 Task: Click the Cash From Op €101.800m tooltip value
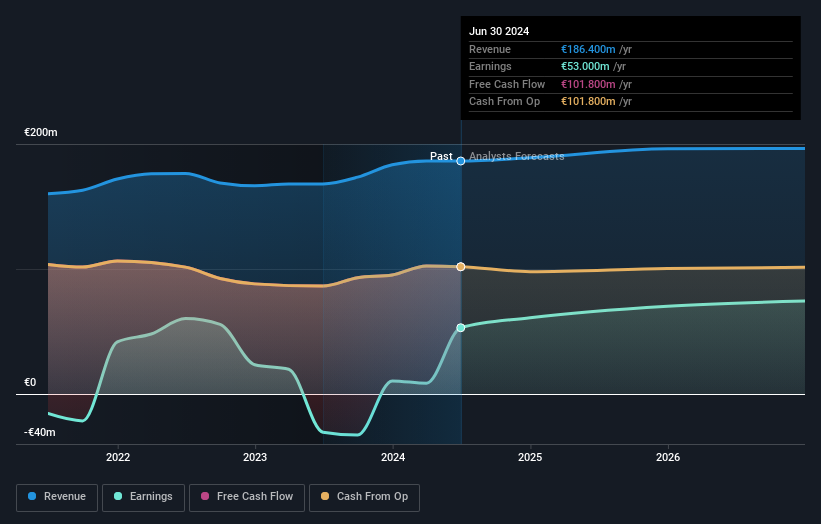tap(588, 102)
